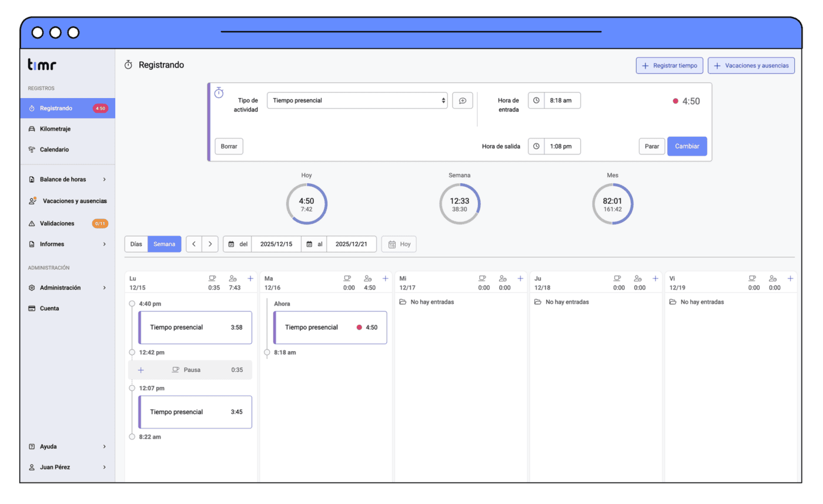The width and height of the screenshot is (823, 504).
Task: Open the Tipo de actividad dropdown
Action: coord(357,100)
